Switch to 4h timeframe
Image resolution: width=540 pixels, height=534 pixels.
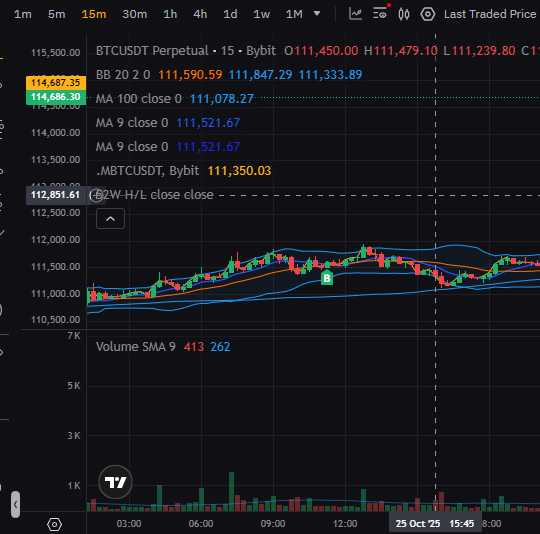(x=200, y=14)
